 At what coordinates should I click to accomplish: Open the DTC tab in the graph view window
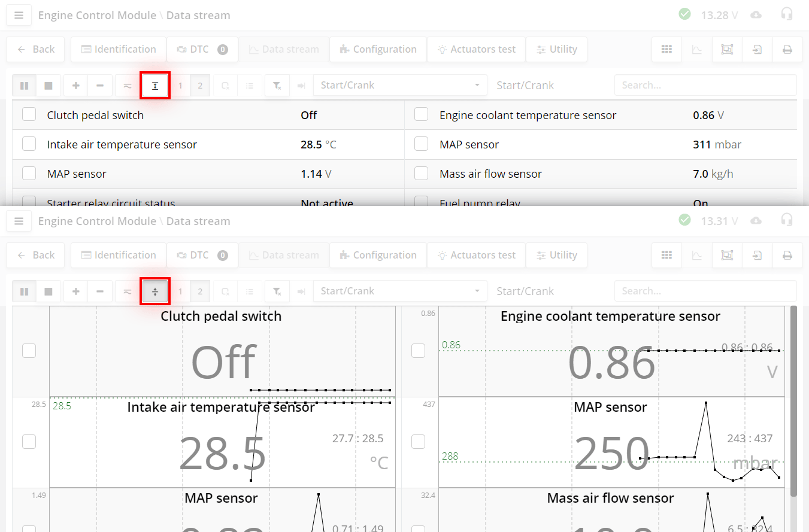pos(202,256)
